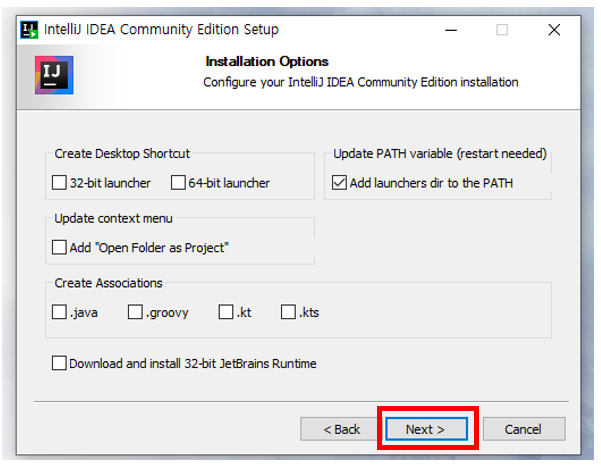Click the "IntelliJ IDEA Community Edition Setup" title
Image resolution: width=601 pixels, height=470 pixels.
[x=161, y=30]
